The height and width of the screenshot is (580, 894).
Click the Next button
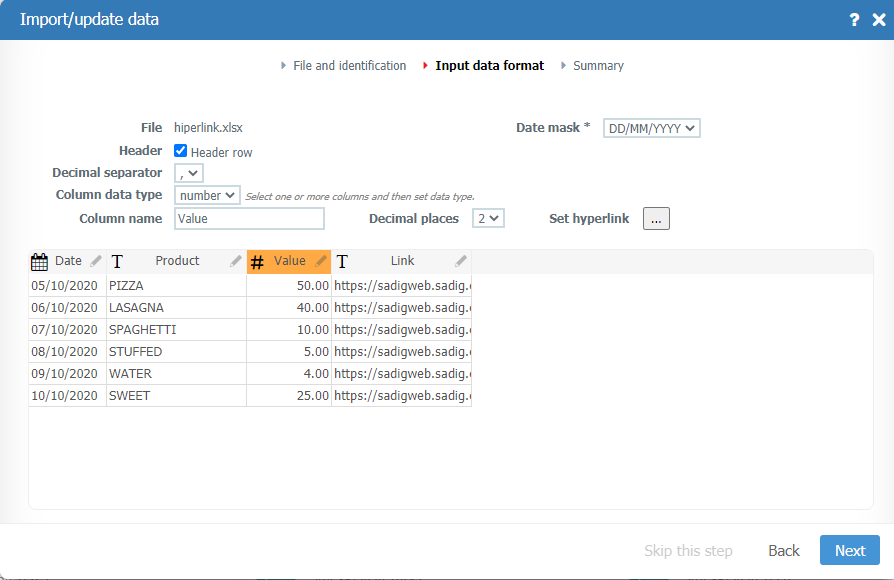point(849,550)
